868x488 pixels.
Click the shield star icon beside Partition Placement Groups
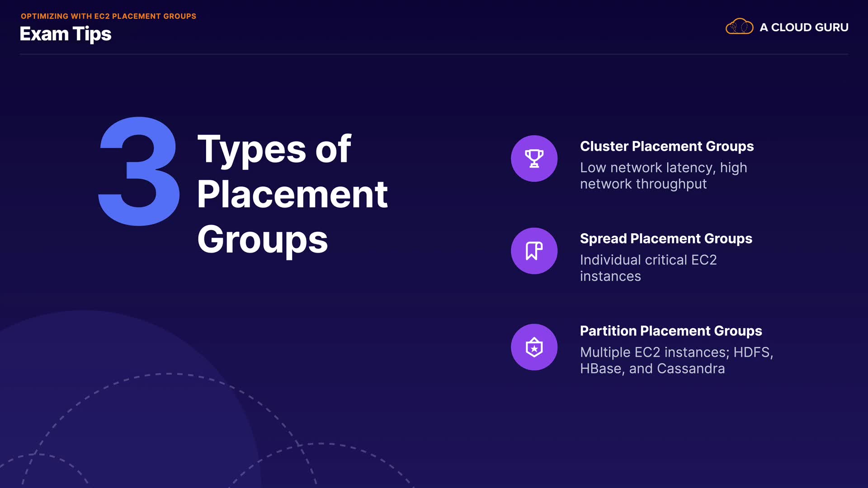pos(534,347)
